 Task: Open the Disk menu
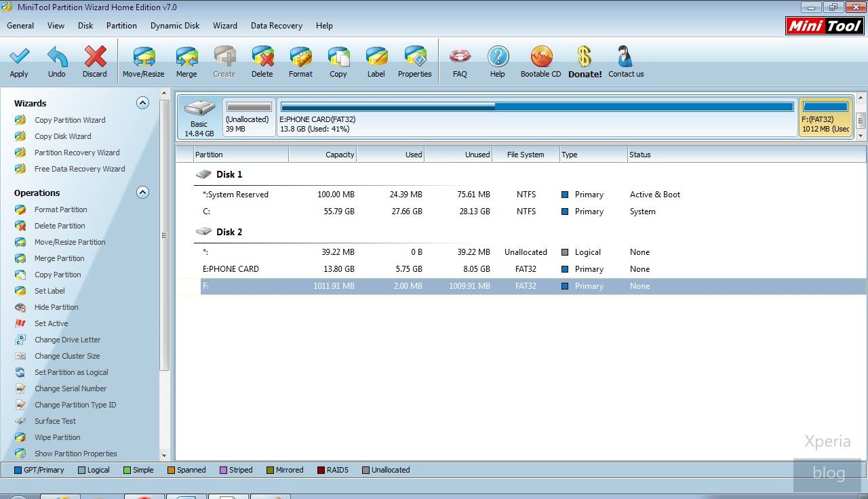(85, 26)
